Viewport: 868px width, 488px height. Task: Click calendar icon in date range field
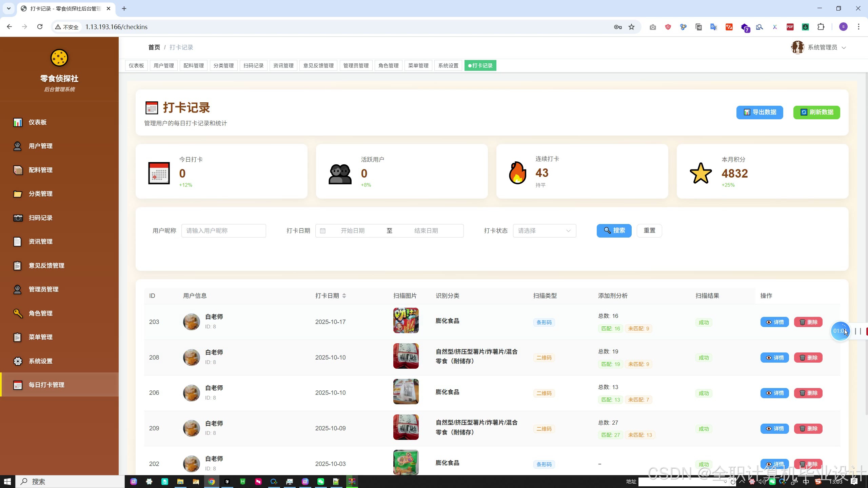[x=323, y=231]
